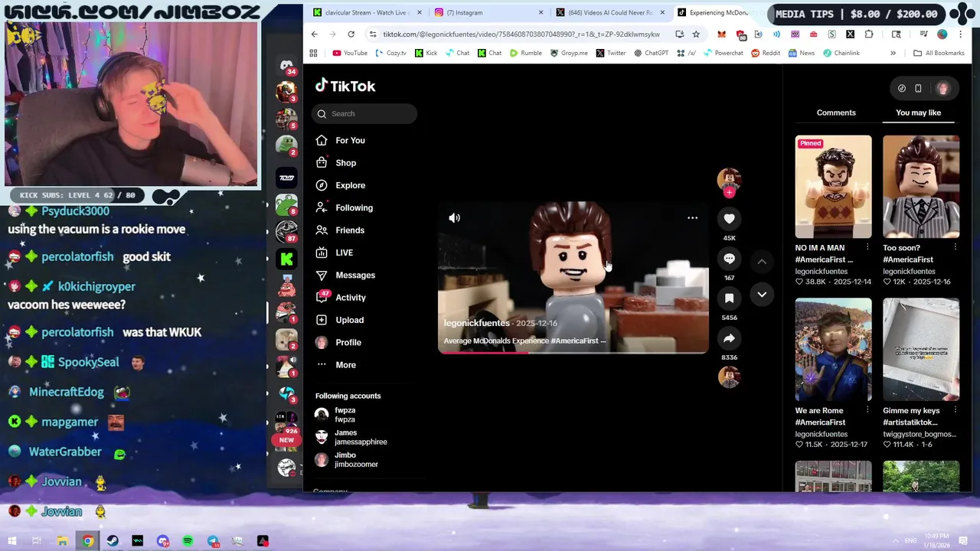Open the browser apps grid icon
The width and height of the screenshot is (980, 551).
[313, 53]
